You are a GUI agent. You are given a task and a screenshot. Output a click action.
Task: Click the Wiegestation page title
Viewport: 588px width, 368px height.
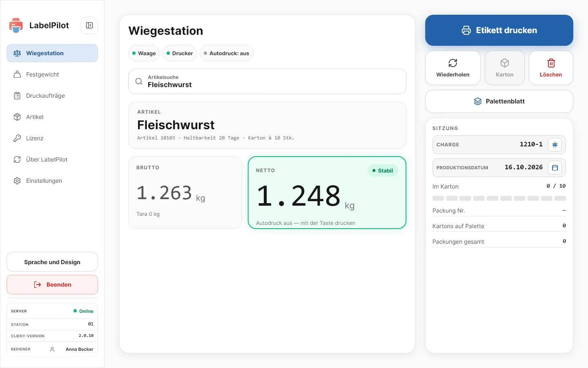coord(166,31)
